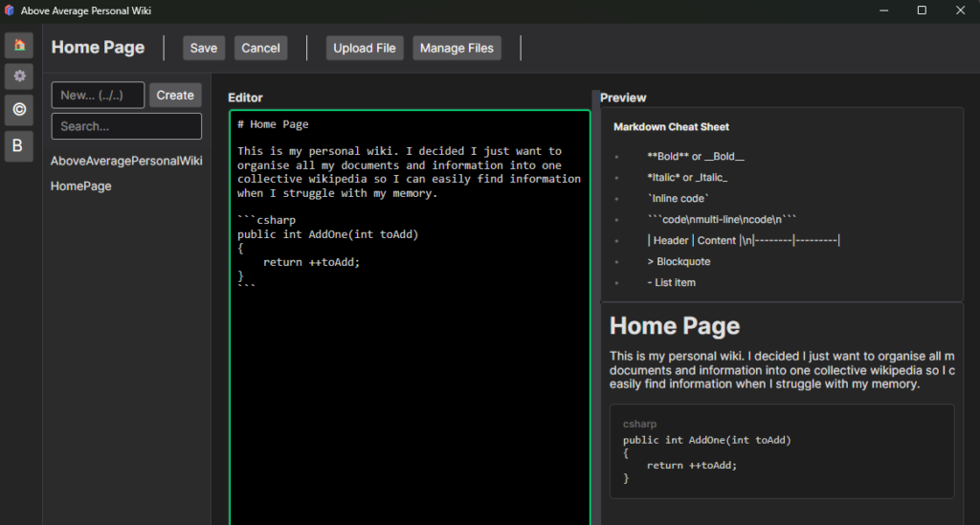Save the Home Page edits
Screen dimensions: 980x525
point(204,48)
